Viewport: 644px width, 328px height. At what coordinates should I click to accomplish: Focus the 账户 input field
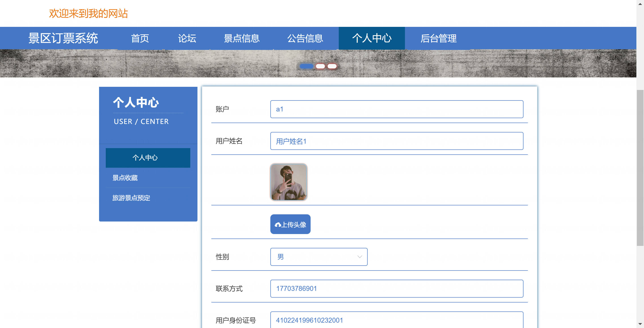click(x=397, y=109)
